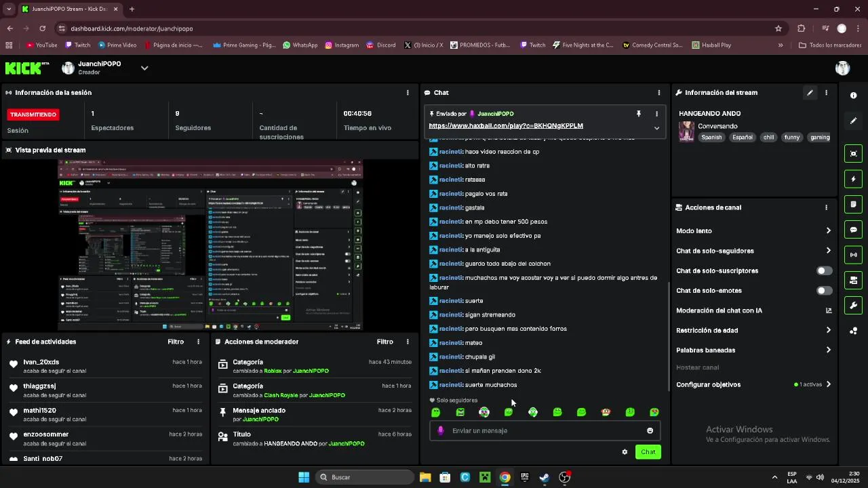Click the Conversando category thumbnail
Viewport: 868px width, 488px height.
[x=686, y=131]
